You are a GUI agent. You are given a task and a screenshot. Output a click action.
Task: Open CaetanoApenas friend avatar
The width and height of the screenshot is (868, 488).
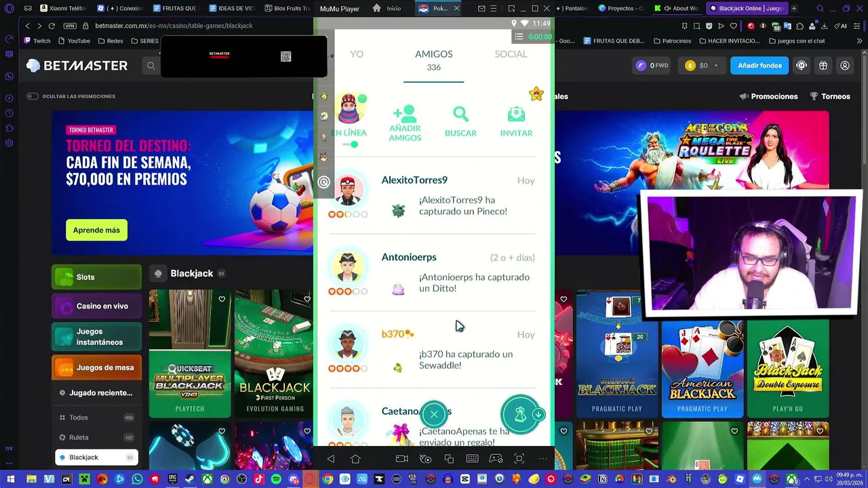tap(347, 422)
